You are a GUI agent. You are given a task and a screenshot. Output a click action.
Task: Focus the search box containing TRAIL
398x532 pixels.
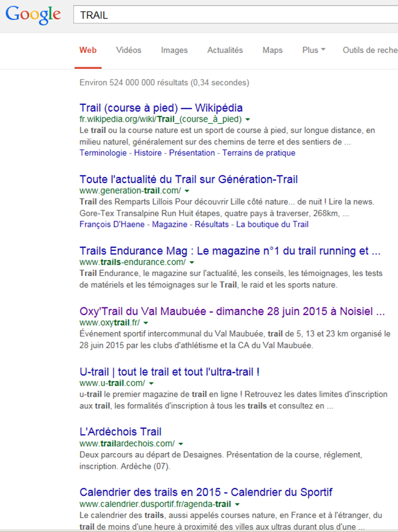pyautogui.click(x=236, y=15)
